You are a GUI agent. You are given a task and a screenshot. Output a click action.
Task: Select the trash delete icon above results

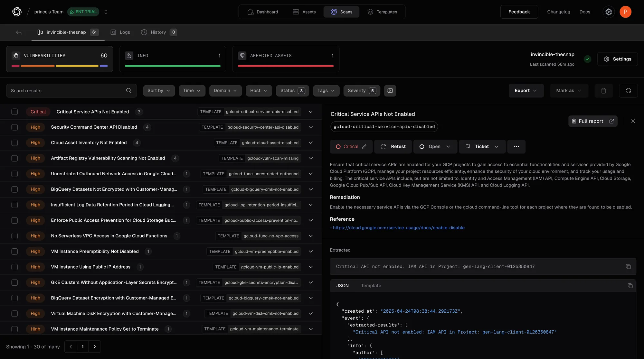(603, 91)
